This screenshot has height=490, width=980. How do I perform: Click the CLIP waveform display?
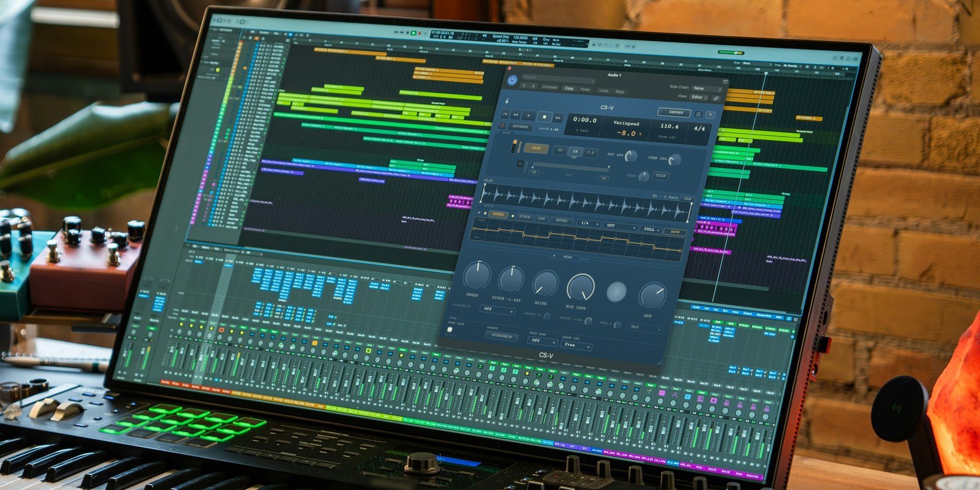(586, 203)
